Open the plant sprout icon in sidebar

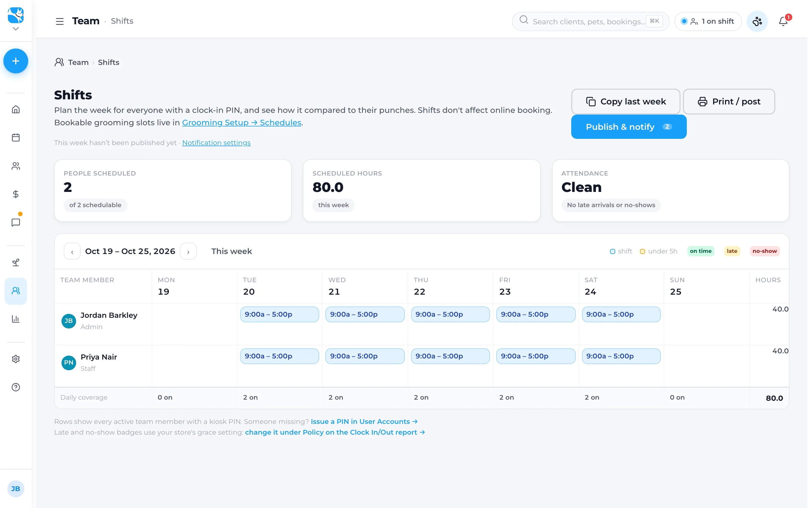coord(16,263)
